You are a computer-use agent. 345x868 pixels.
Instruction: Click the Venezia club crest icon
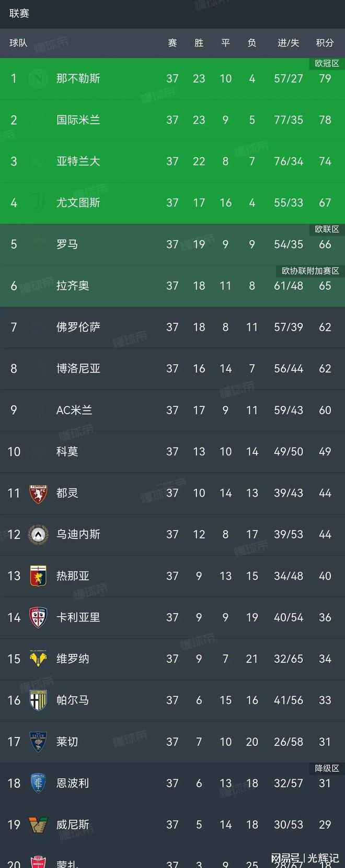(38, 825)
